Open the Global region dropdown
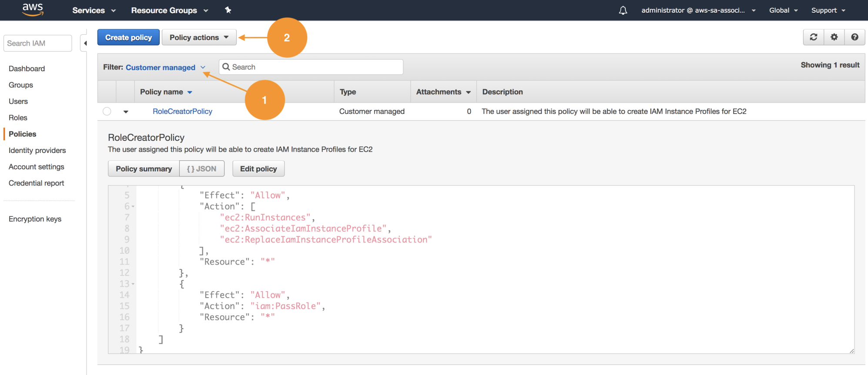The image size is (868, 375). pyautogui.click(x=783, y=10)
